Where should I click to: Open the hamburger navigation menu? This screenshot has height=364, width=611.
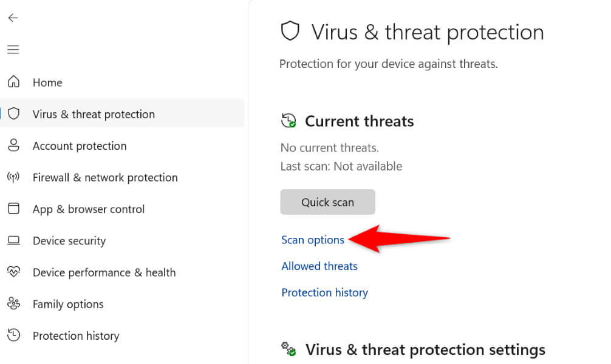pyautogui.click(x=13, y=50)
